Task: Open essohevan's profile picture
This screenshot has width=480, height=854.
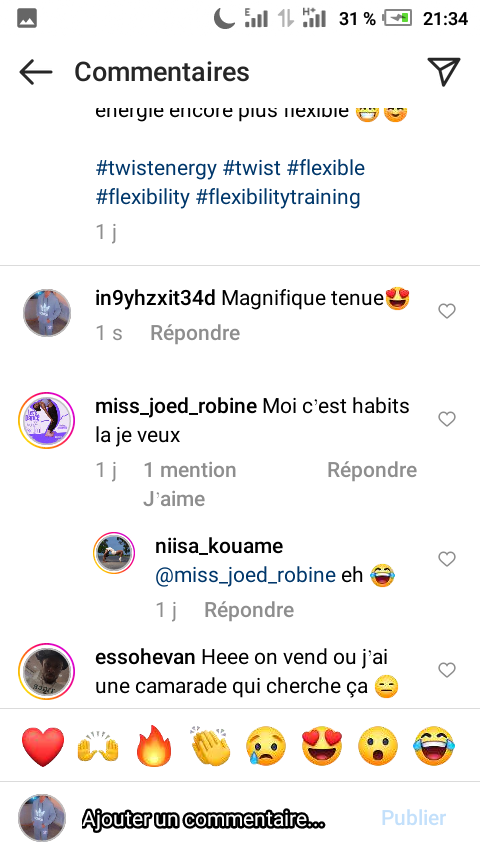Action: click(47, 671)
